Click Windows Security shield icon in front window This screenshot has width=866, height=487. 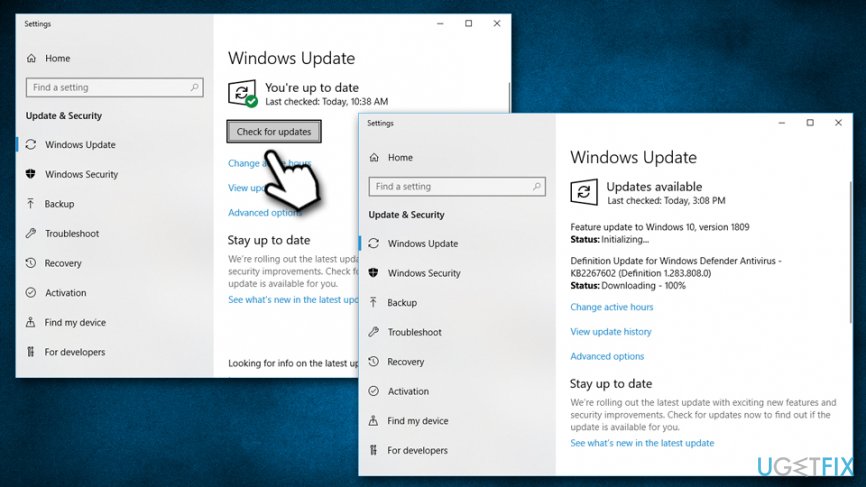point(374,273)
